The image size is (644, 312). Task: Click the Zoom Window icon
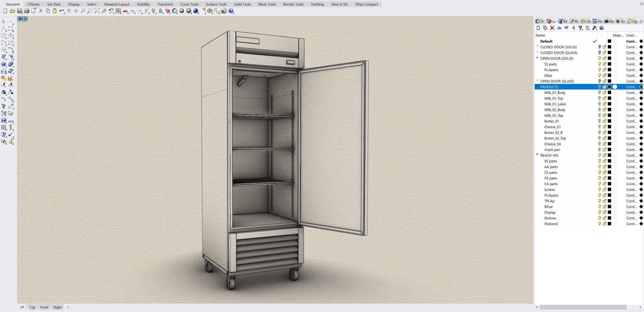tap(90, 11)
